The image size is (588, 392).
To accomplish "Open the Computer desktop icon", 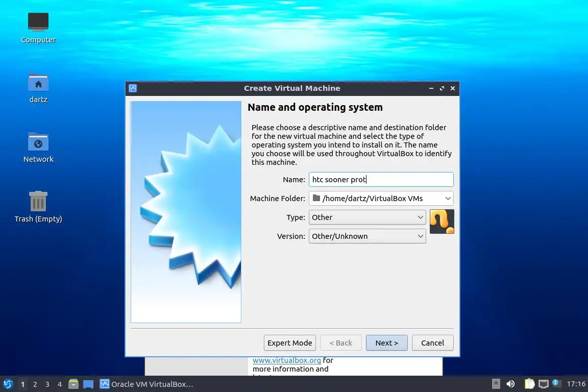I will point(38,28).
